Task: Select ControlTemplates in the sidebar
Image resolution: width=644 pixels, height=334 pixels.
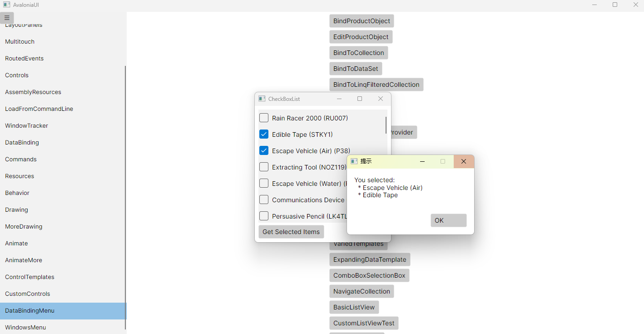Action: (x=62, y=277)
